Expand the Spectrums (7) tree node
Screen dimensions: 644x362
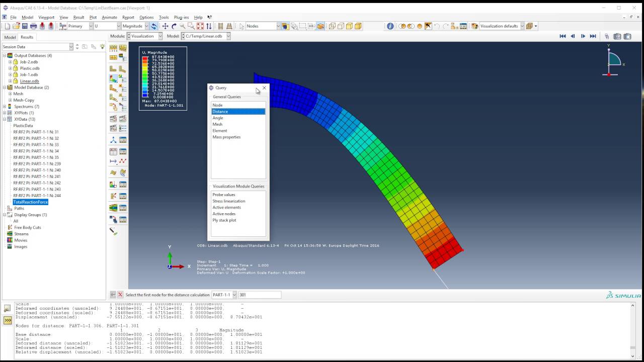[x=5, y=107]
